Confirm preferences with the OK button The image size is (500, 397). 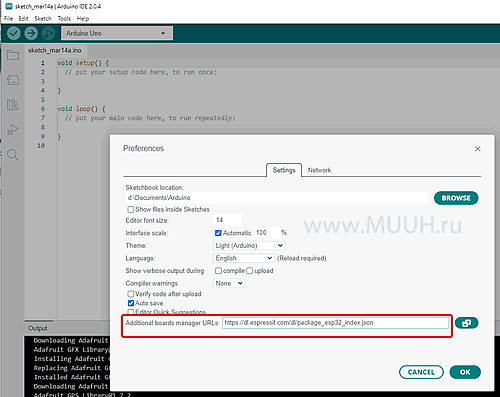pos(465,372)
